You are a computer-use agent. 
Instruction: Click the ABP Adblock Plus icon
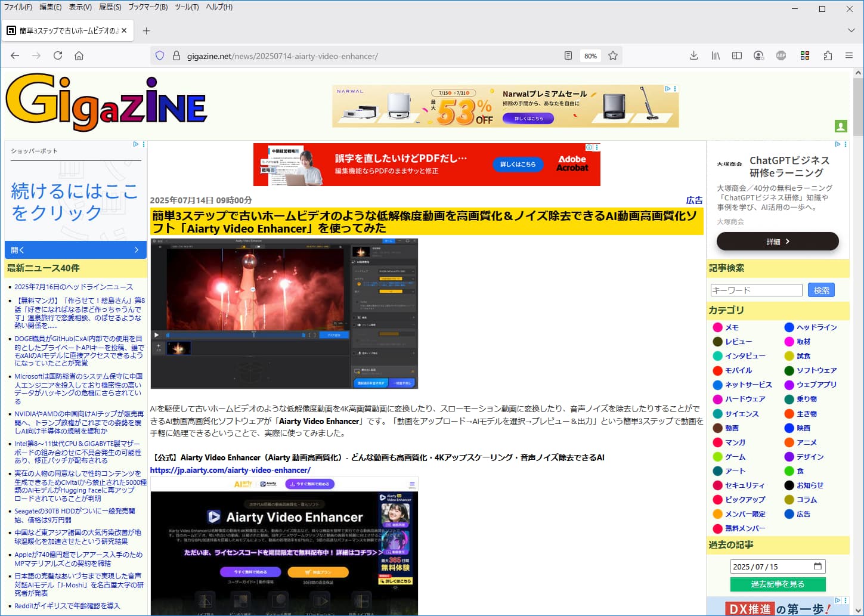coord(781,55)
